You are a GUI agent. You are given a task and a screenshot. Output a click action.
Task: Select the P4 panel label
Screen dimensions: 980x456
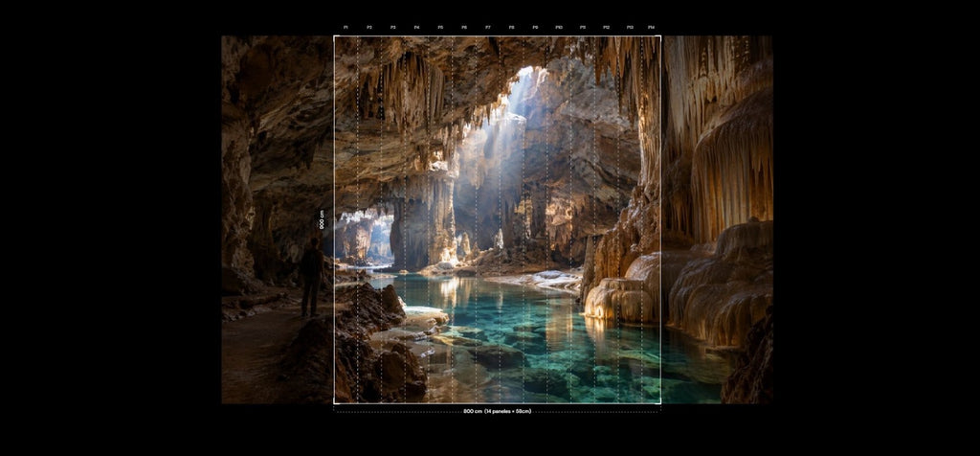(417, 28)
